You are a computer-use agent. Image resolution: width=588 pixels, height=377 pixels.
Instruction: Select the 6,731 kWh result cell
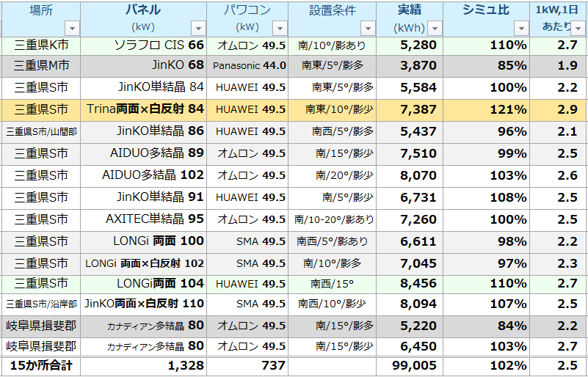(410, 197)
